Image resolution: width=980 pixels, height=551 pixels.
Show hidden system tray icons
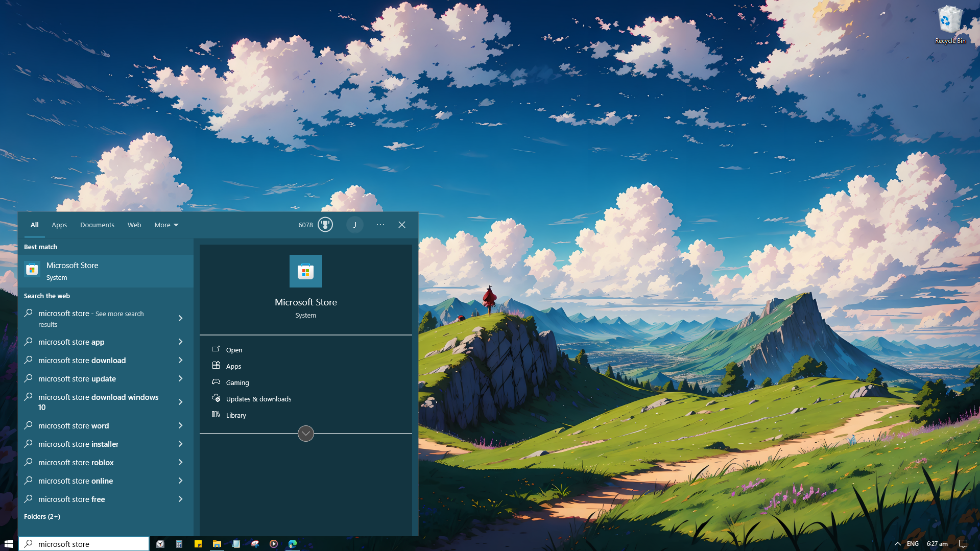897,544
